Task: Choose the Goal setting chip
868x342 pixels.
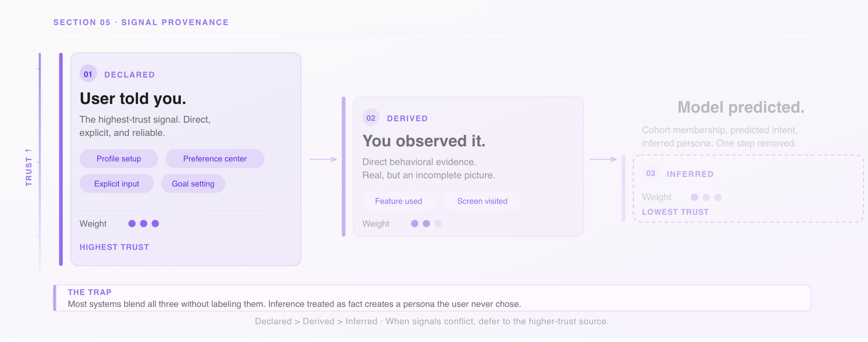Action: (193, 184)
